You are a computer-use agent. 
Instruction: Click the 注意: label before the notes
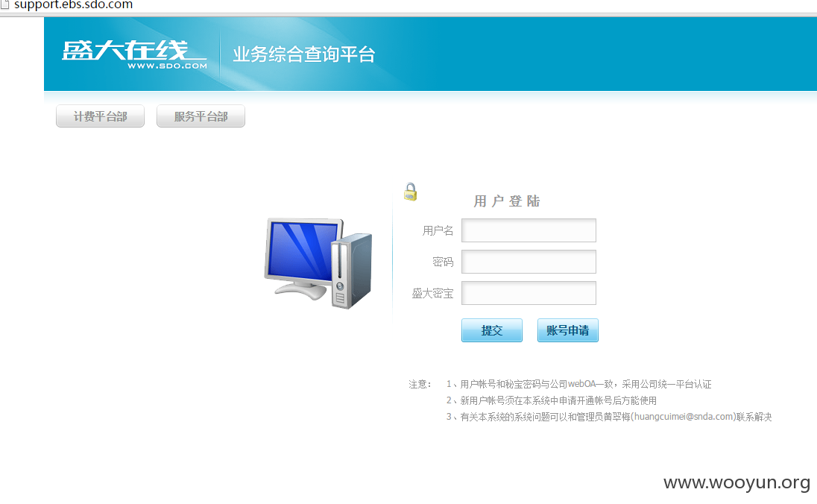[x=420, y=384]
